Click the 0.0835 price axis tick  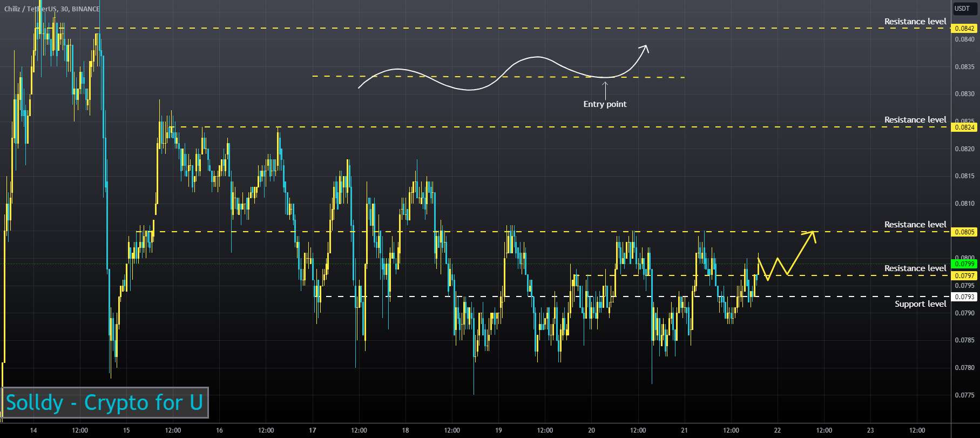[x=964, y=67]
